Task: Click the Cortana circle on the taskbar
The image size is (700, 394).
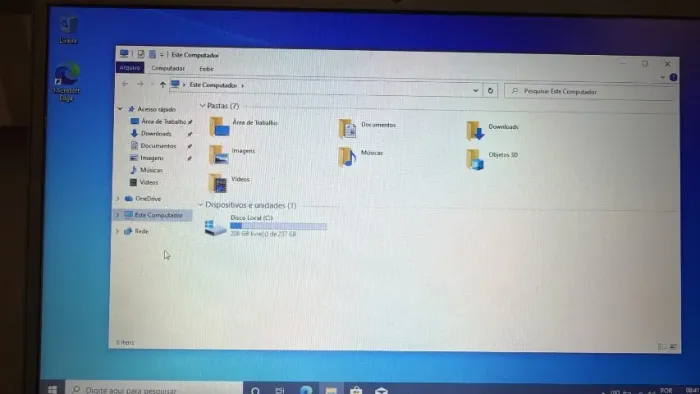Action: pos(255,390)
